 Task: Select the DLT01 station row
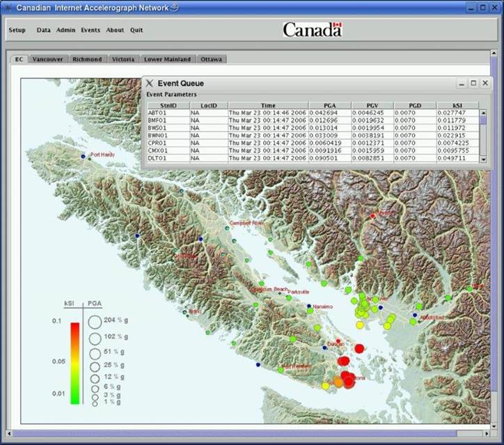[x=313, y=158]
